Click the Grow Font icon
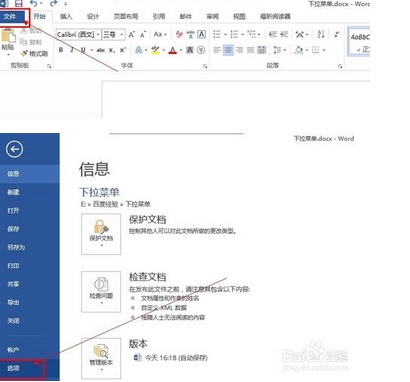 click(x=132, y=34)
